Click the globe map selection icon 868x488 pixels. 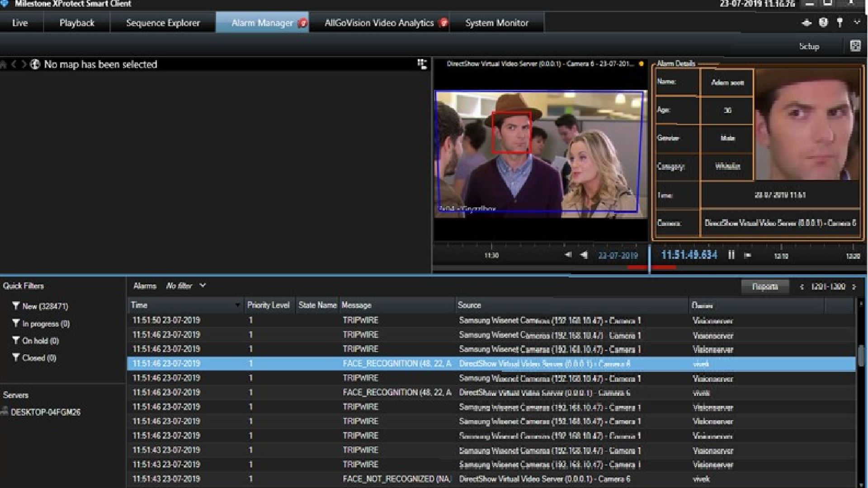(x=35, y=64)
